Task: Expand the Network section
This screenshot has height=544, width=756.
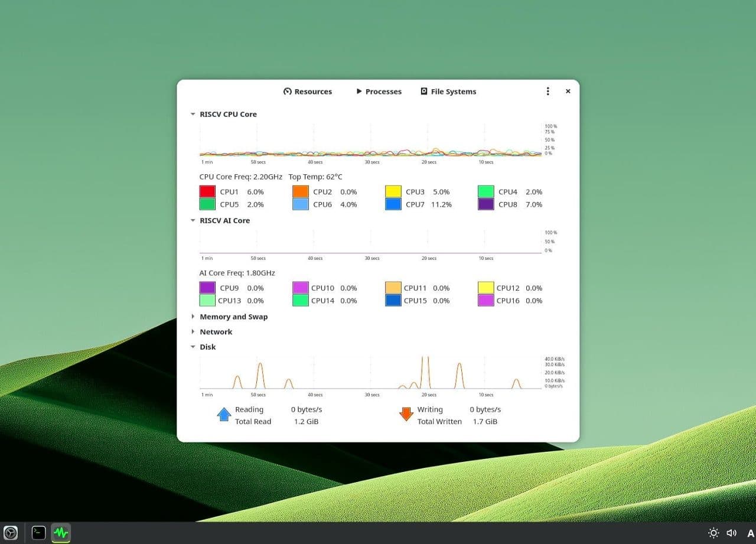Action: point(193,332)
